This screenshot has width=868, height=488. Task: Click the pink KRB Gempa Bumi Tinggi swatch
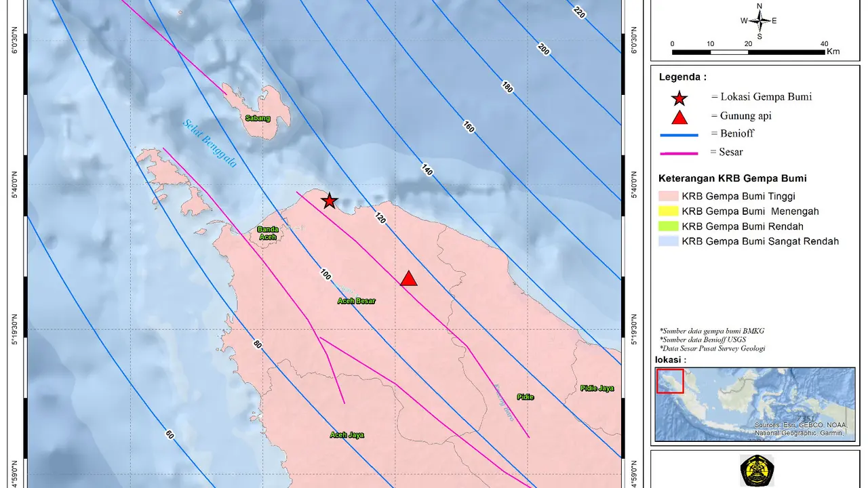click(668, 197)
